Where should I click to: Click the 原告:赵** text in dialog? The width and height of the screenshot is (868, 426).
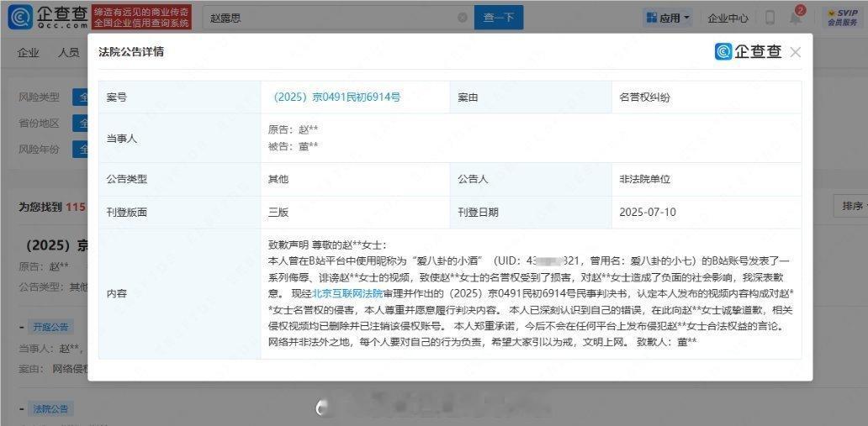pyautogui.click(x=293, y=130)
